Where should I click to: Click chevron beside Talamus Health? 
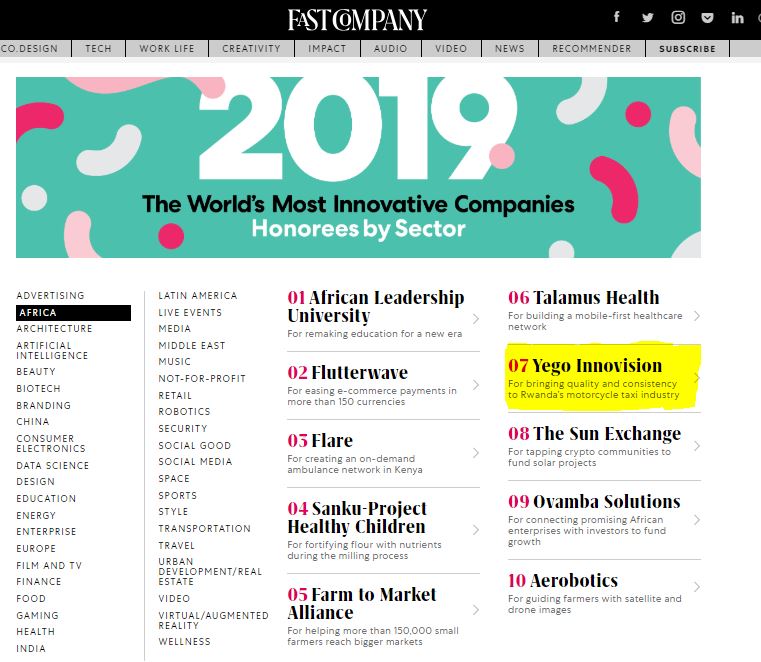(697, 316)
